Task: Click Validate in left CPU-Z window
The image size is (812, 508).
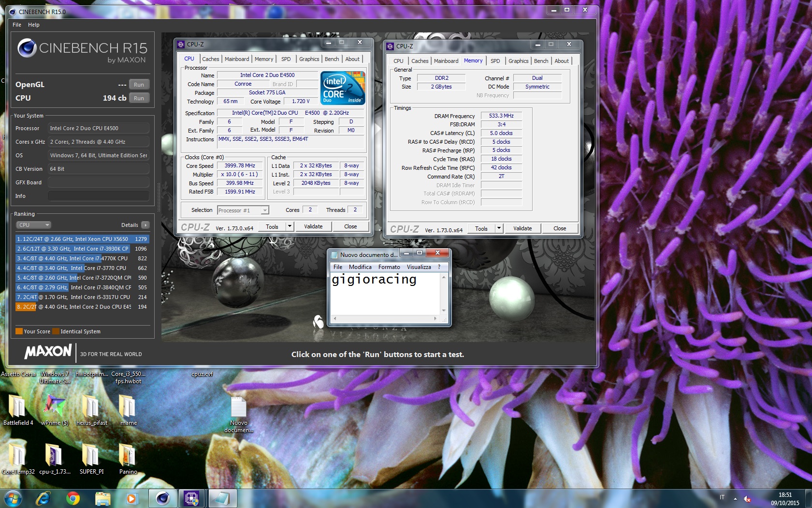Action: [313, 226]
